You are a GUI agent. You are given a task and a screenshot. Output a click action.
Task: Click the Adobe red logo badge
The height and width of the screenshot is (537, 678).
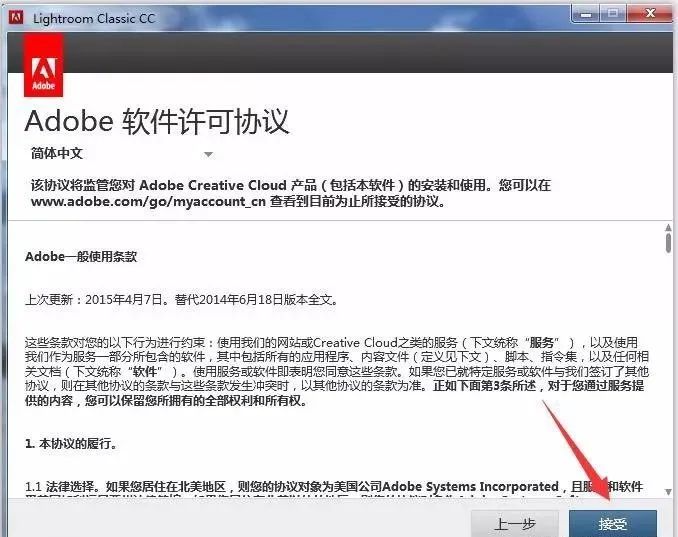43,65
